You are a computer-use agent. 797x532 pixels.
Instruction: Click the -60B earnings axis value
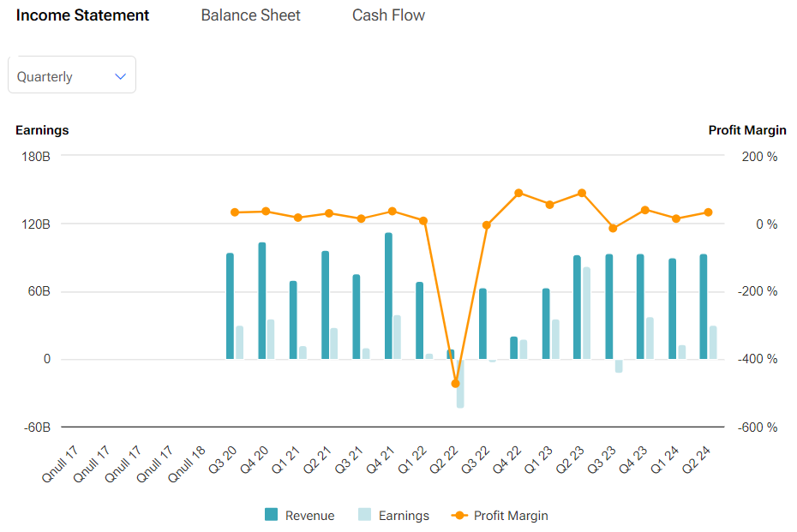coord(37,427)
